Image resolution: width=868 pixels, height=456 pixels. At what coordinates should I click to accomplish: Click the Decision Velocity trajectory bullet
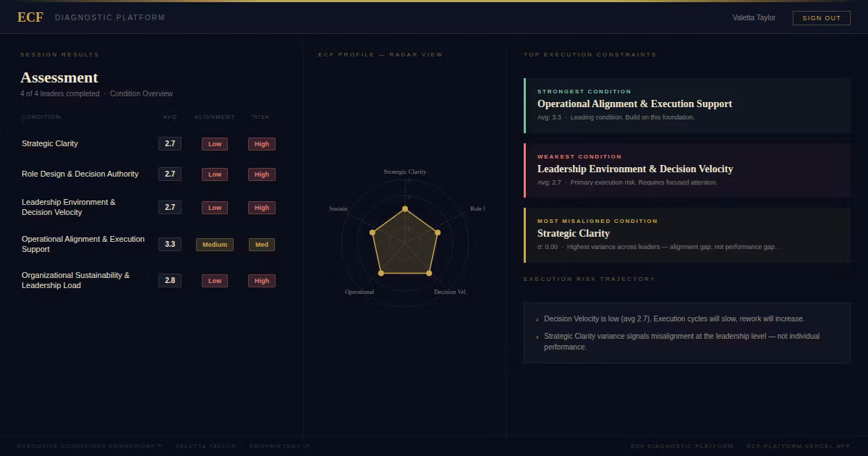673,318
